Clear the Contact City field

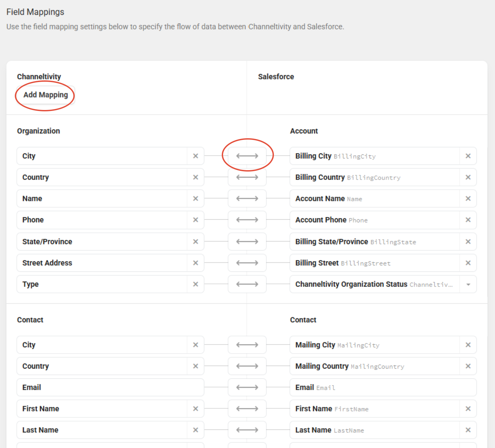196,345
